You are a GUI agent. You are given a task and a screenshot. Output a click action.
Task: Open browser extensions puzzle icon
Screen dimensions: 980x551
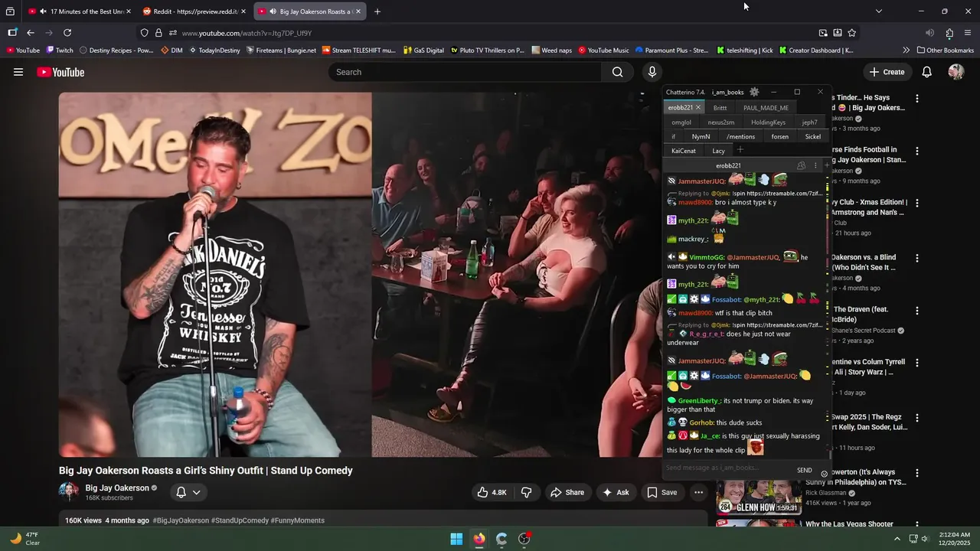[949, 33]
